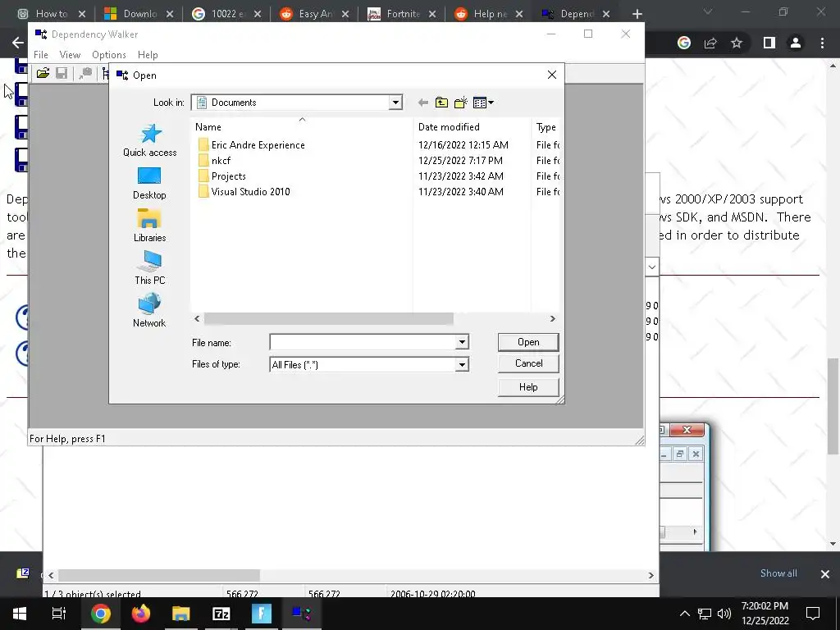Click the Google icon in address bar
840x630 pixels.
[x=684, y=43]
